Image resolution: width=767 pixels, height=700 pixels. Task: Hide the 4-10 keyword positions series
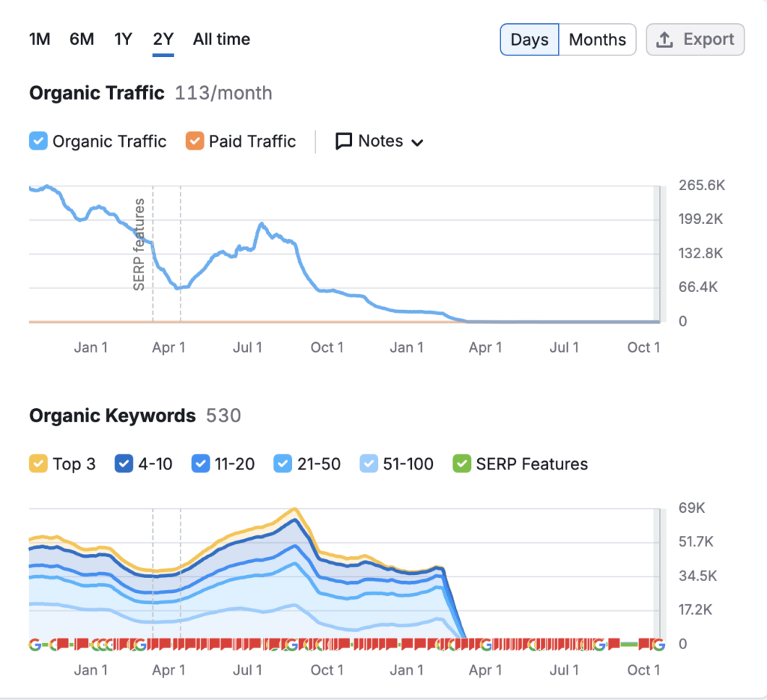[x=124, y=464]
